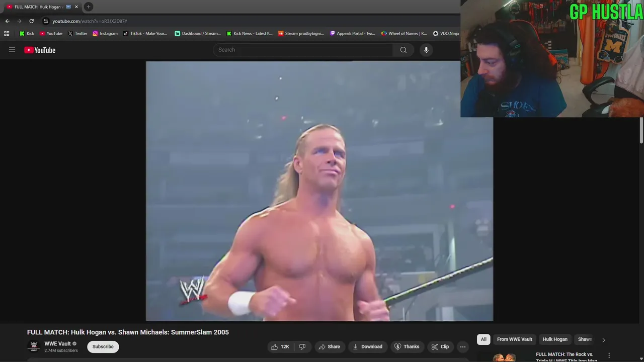Close the FULL MATCH Hulk Hogan tab
The width and height of the screenshot is (644, 362).
76,7
